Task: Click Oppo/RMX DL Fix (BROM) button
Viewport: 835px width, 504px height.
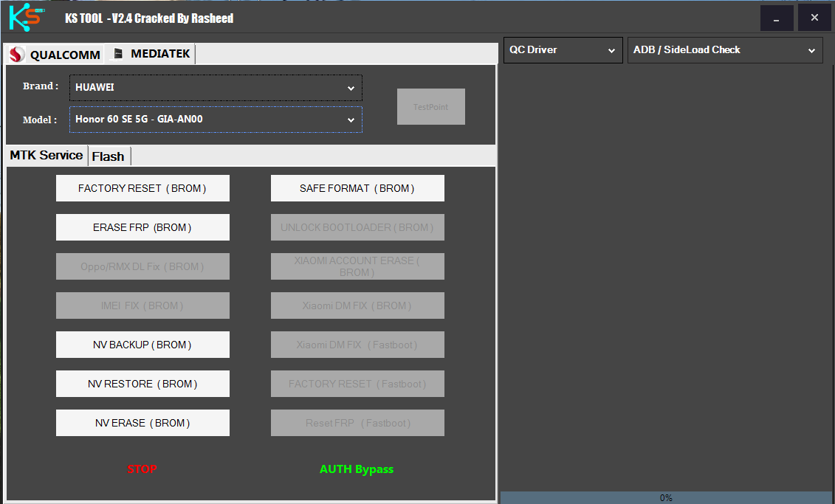Action: (142, 266)
